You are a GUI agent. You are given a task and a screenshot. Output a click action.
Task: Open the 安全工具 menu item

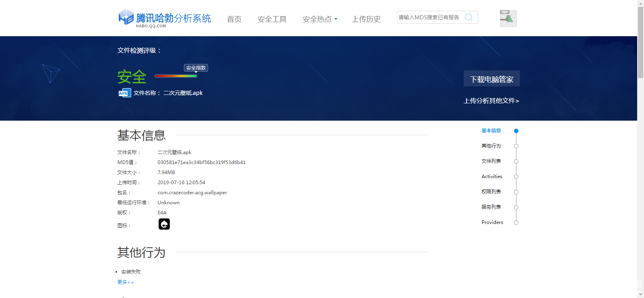coord(272,19)
